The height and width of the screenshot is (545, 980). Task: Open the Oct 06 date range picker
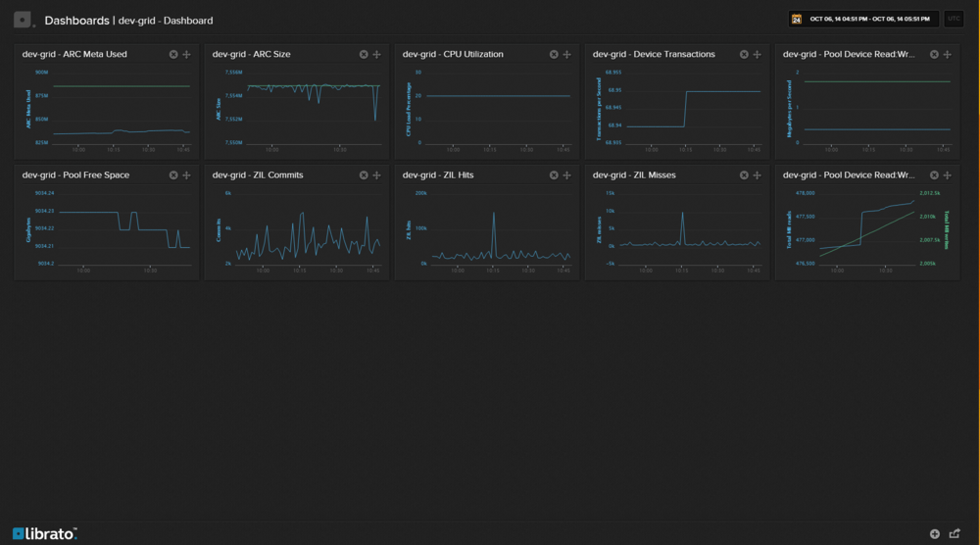863,19
